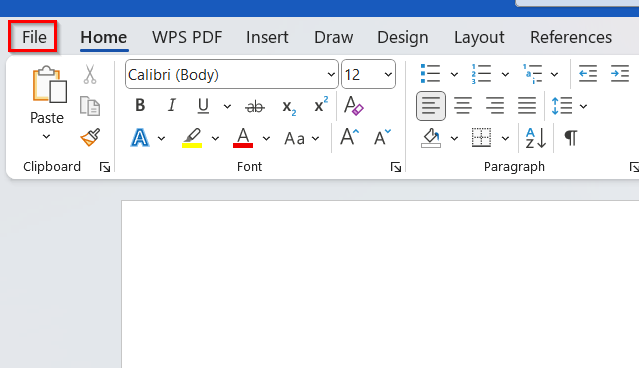The width and height of the screenshot is (639, 368).
Task: Click the Paste clipboard icon
Action: 49,85
